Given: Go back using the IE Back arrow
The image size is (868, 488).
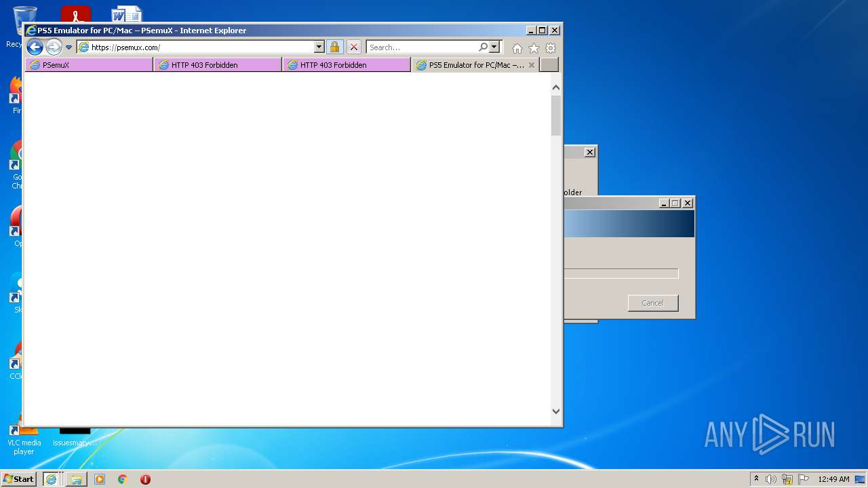Looking at the screenshot, I should 35,47.
